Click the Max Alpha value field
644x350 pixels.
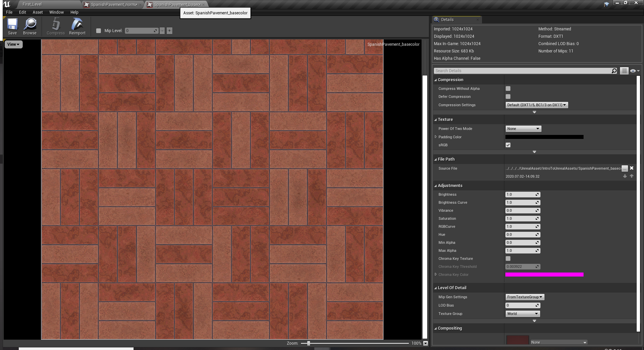(x=523, y=250)
